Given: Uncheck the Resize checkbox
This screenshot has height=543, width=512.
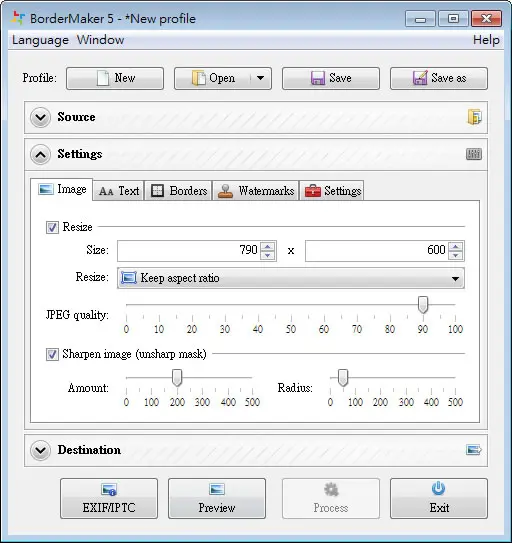Looking at the screenshot, I should click(x=52, y=228).
